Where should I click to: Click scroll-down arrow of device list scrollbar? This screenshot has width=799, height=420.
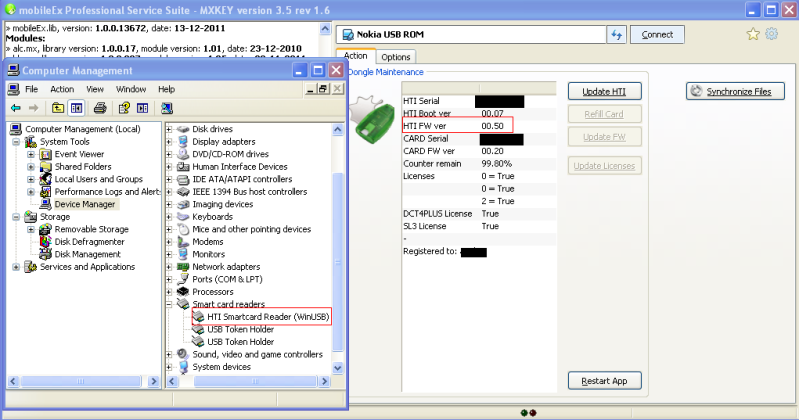(338, 368)
